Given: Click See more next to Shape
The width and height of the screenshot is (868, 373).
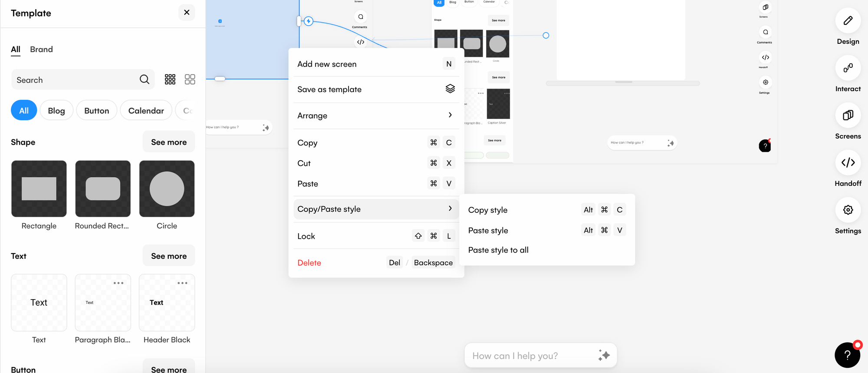Looking at the screenshot, I should click(169, 142).
